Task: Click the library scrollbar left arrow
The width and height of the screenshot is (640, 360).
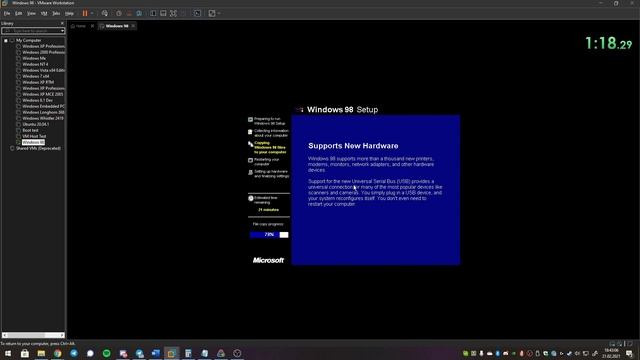Action: click(4, 335)
